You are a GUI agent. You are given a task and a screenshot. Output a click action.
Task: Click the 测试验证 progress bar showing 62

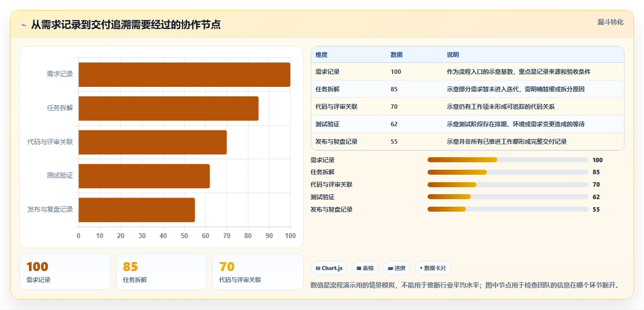508,197
